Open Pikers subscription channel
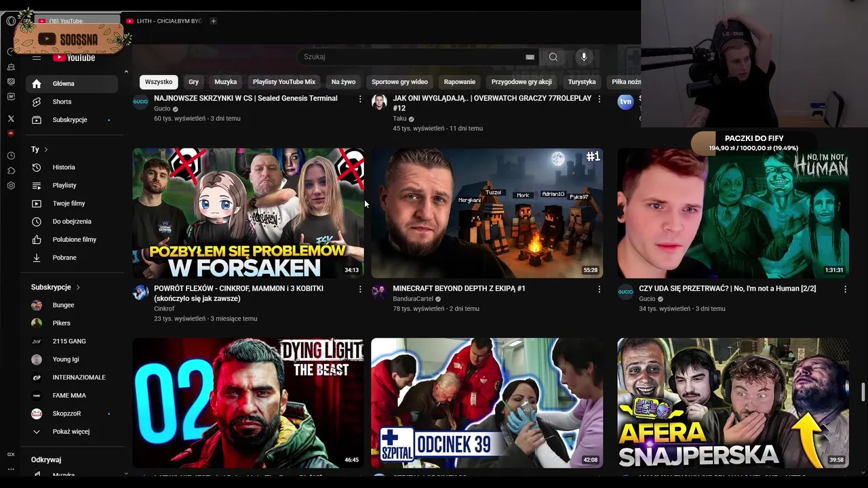Image resolution: width=868 pixels, height=488 pixels. click(x=72, y=323)
